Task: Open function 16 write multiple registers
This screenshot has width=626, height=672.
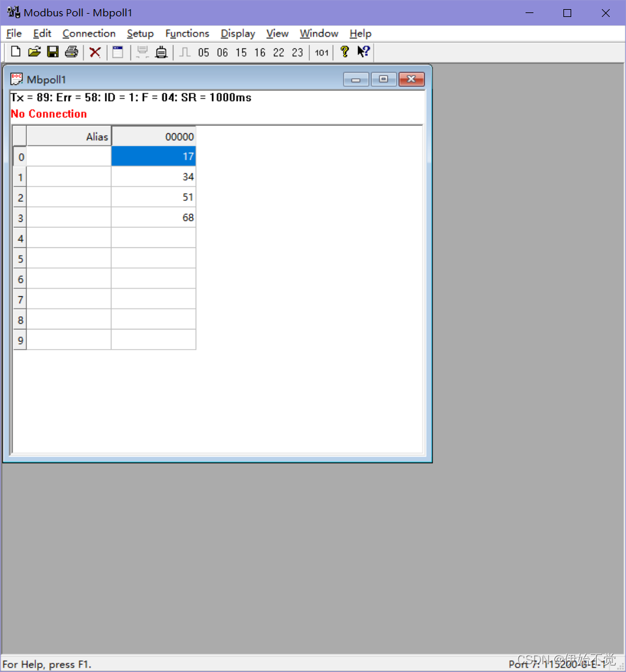Action: (x=260, y=53)
